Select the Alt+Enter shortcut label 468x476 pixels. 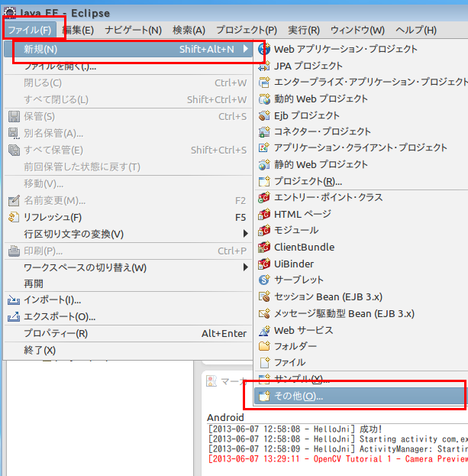(224, 334)
